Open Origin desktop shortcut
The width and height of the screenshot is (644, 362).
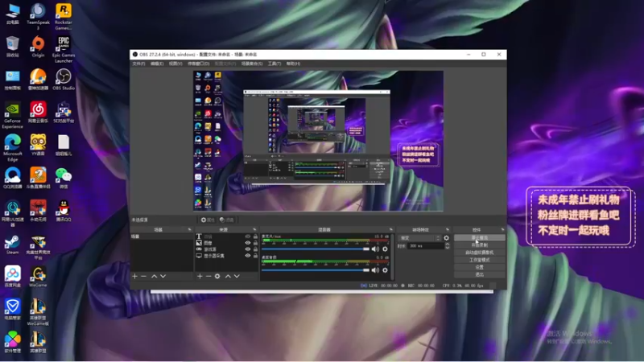pyautogui.click(x=38, y=47)
